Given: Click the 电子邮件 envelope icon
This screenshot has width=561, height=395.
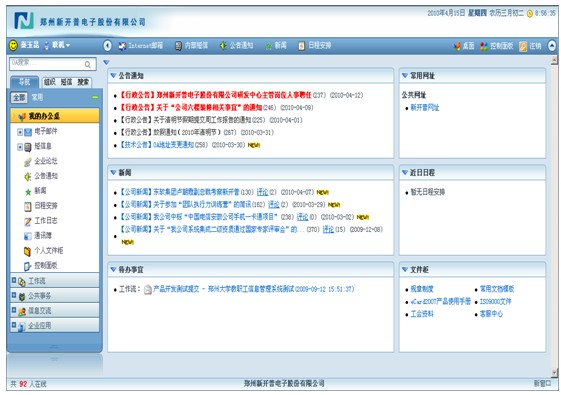Looking at the screenshot, I should [x=28, y=132].
